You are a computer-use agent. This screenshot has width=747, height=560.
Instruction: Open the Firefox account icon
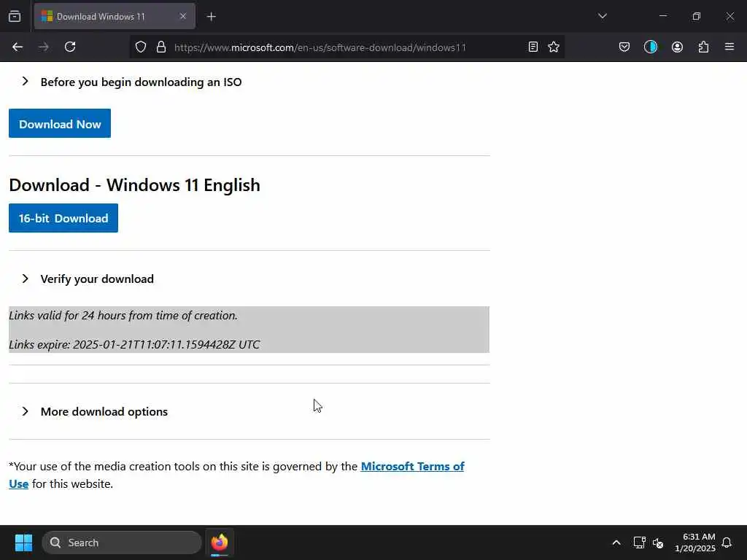pos(677,47)
